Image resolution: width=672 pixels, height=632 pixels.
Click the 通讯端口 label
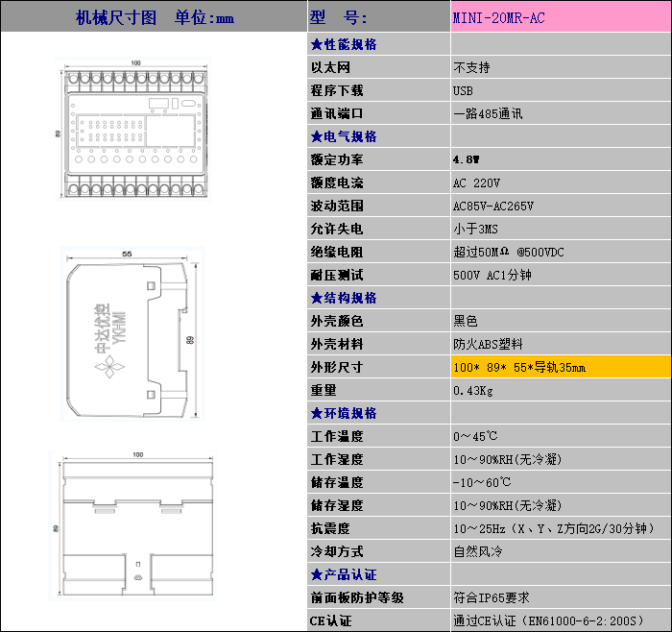tap(337, 113)
